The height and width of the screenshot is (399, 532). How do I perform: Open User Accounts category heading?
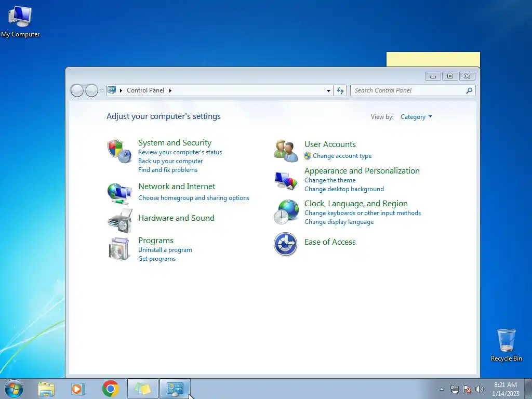(330, 144)
